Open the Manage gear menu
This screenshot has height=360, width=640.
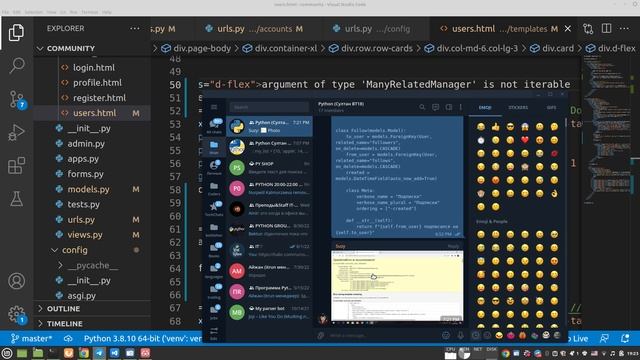coord(17,314)
